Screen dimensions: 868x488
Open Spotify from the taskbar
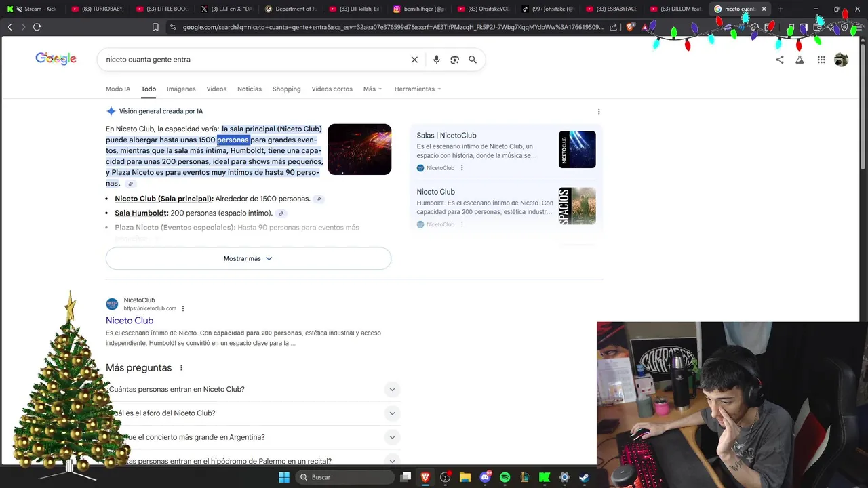click(x=505, y=477)
